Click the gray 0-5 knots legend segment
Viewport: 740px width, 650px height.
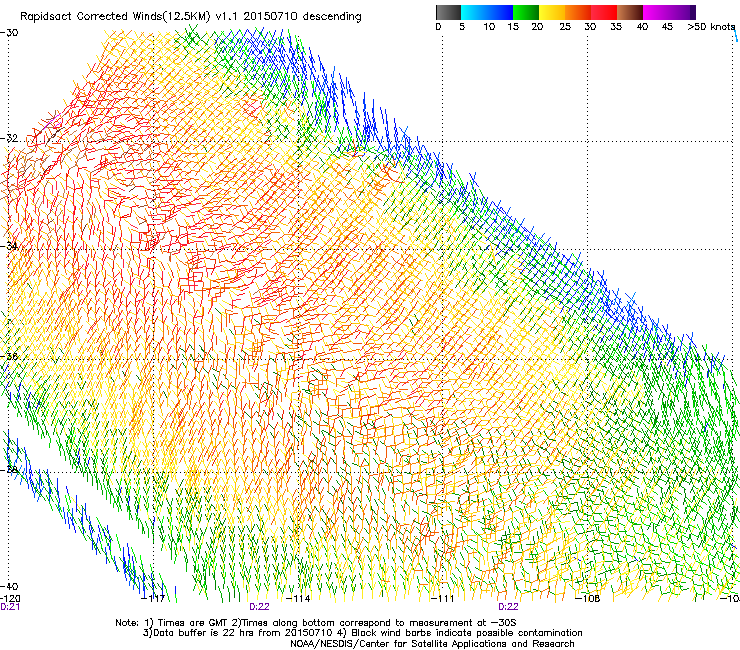click(448, 12)
